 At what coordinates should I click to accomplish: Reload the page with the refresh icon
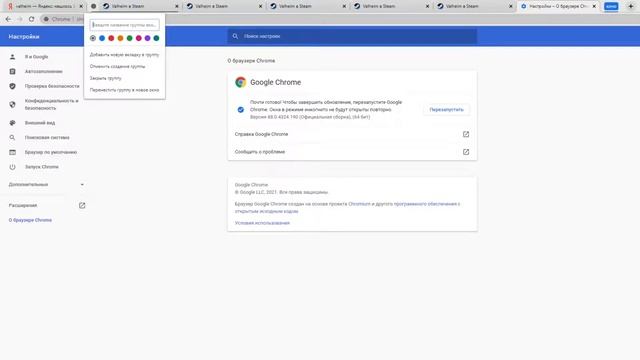coord(31,19)
